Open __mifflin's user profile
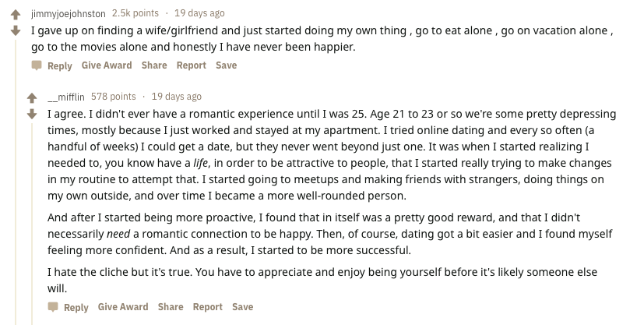Viewport: 644px width, 325px height. pos(66,97)
